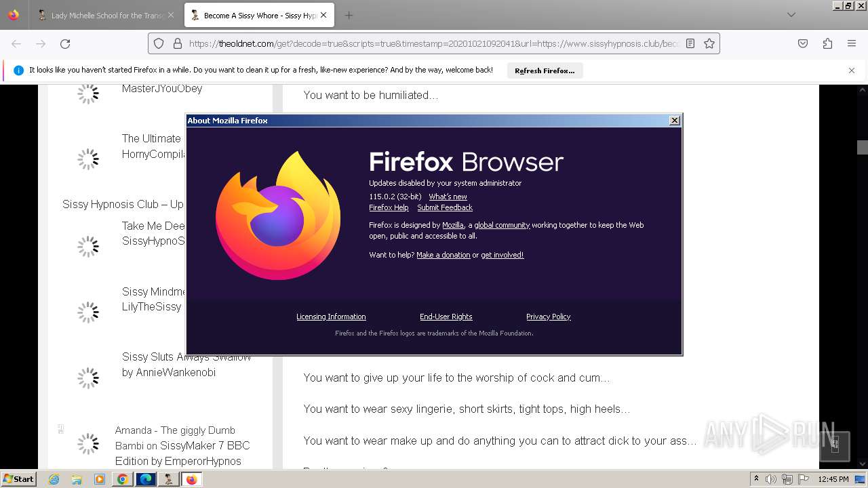The width and height of the screenshot is (868, 488).
Task: Open Firefox View from the tab bar
Action: 14,15
